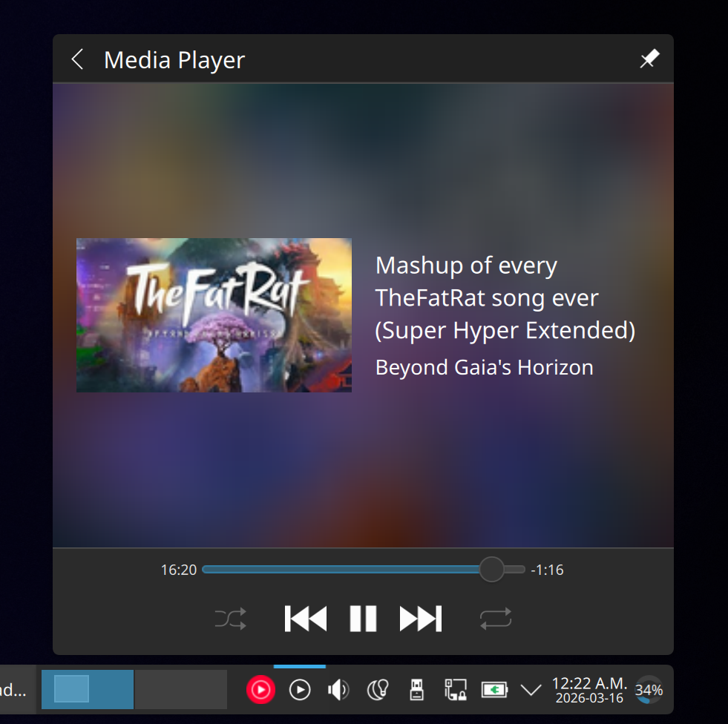Pin the Media Player popup open
The width and height of the screenshot is (728, 724).
coord(649,59)
